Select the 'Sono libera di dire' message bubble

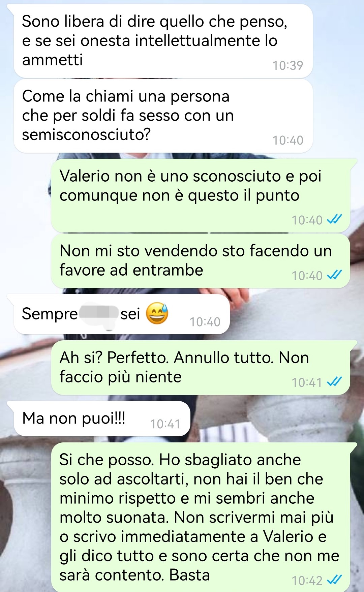(x=163, y=41)
